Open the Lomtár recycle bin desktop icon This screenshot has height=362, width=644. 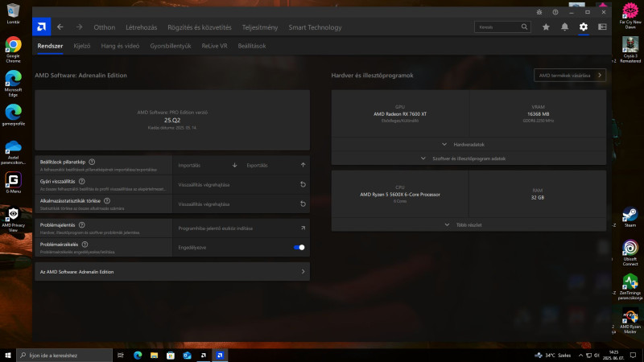pos(13,14)
